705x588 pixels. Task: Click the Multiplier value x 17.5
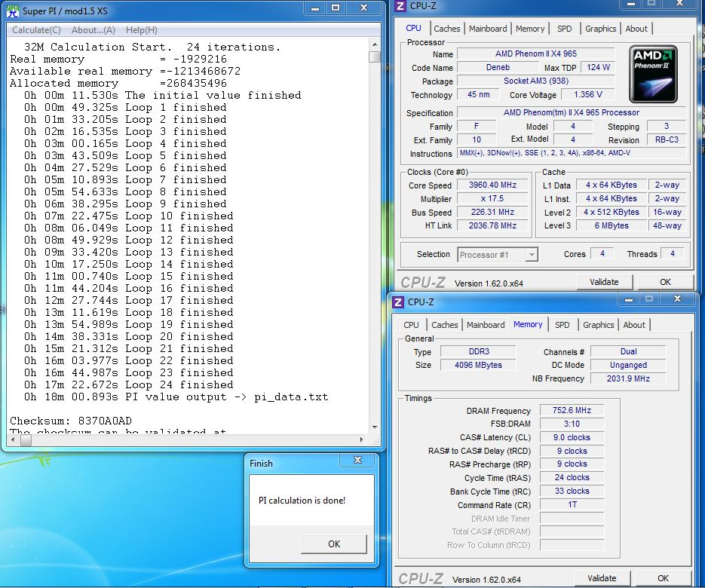tap(492, 199)
